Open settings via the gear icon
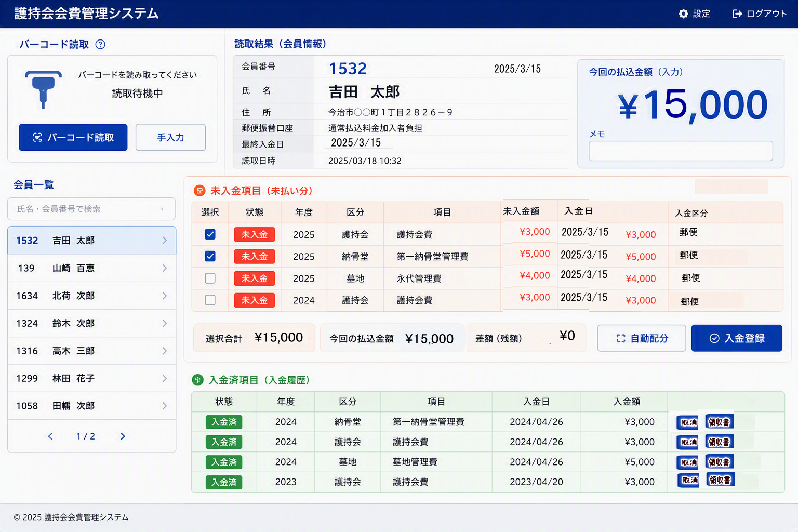798x532 pixels. (683, 14)
